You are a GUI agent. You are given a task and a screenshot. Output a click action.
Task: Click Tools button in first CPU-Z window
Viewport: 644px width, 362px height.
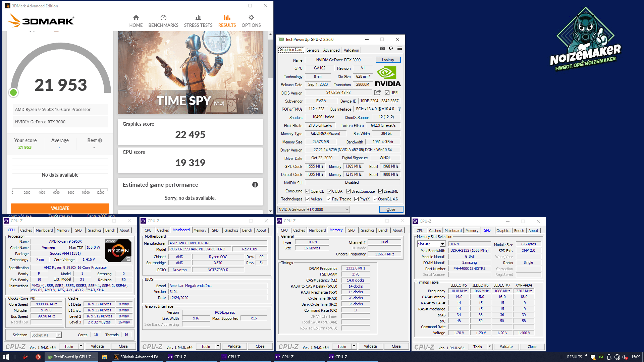pyautogui.click(x=69, y=346)
